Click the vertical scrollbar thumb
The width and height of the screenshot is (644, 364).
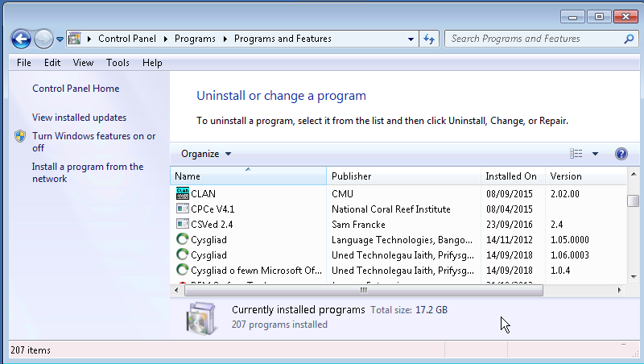(x=634, y=201)
